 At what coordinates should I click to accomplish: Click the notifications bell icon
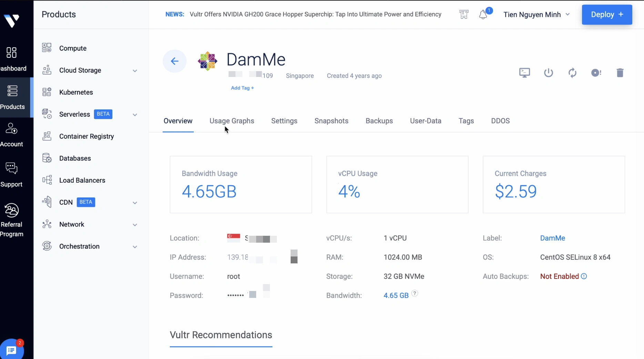click(x=483, y=14)
